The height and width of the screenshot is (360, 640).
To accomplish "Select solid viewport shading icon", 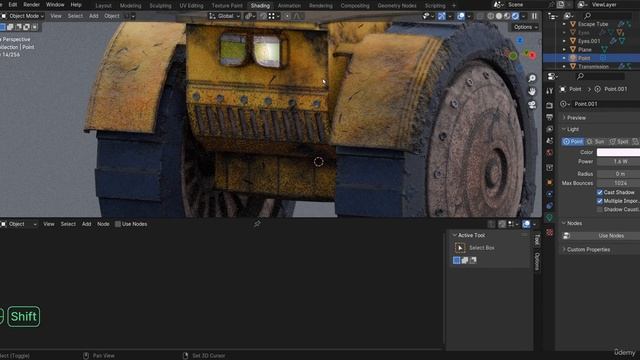I will click(x=499, y=16).
